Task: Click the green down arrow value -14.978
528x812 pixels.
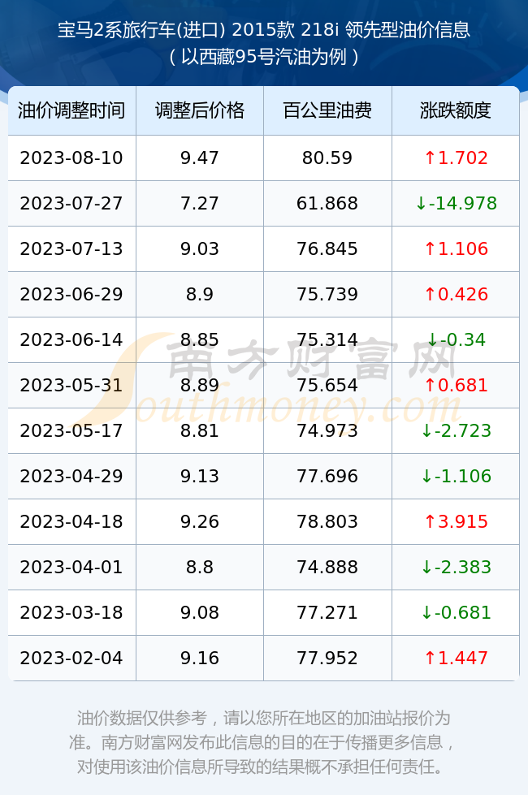Action: click(x=456, y=204)
